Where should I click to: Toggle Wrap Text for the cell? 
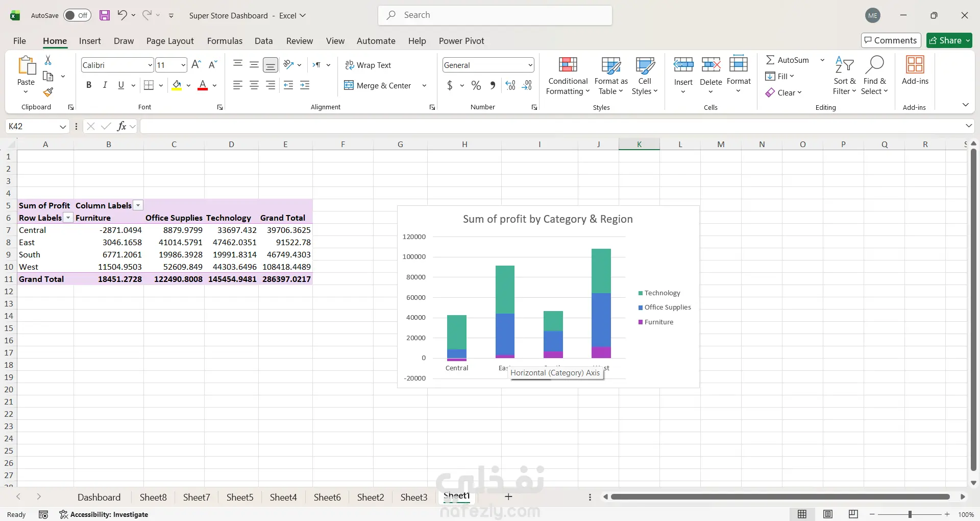[368, 65]
